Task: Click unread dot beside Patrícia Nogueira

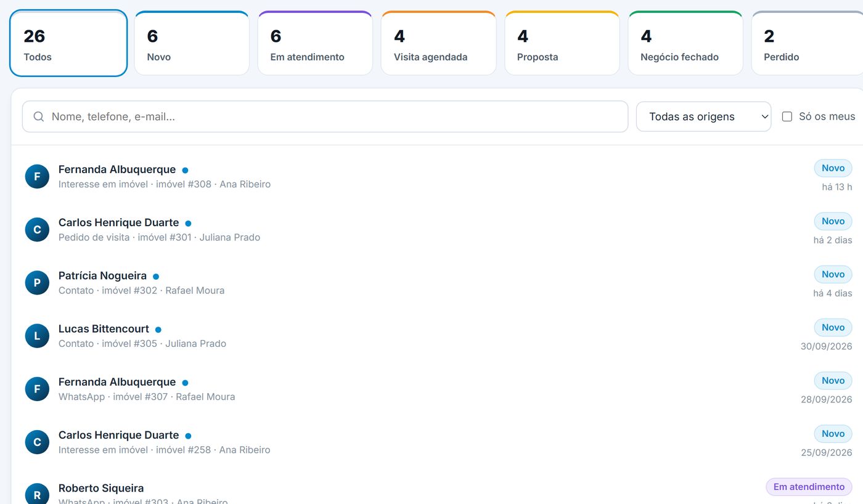Action: 156,277
